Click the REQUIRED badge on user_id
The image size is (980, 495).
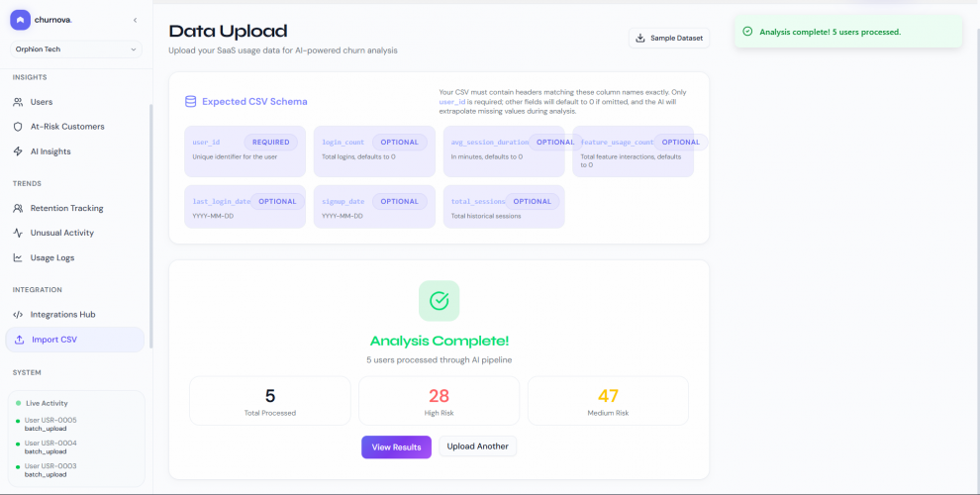click(x=270, y=142)
